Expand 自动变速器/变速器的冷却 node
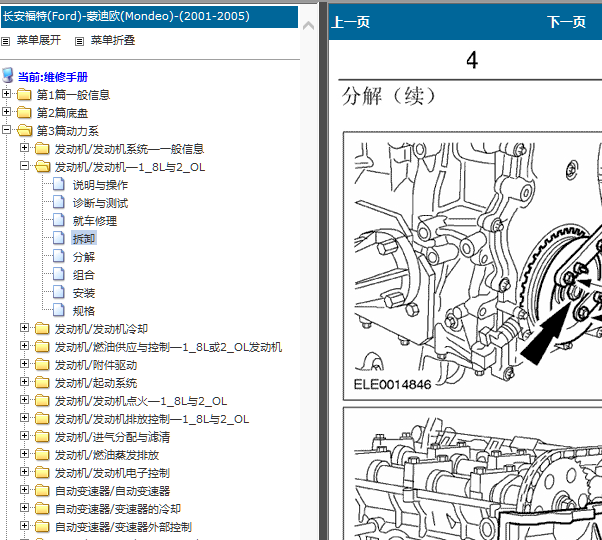This screenshot has height=540, width=602. [24, 508]
